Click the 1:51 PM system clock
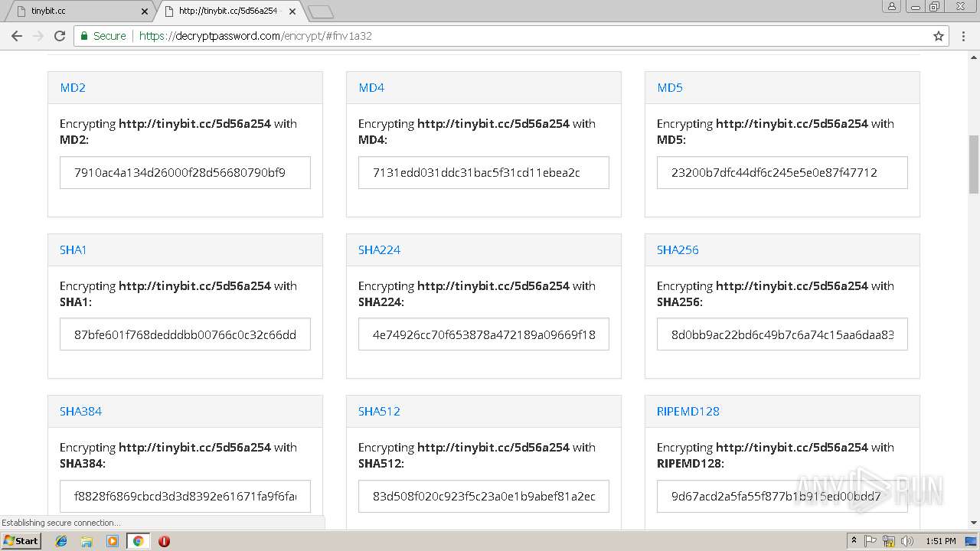Image resolution: width=980 pixels, height=551 pixels. 940,541
